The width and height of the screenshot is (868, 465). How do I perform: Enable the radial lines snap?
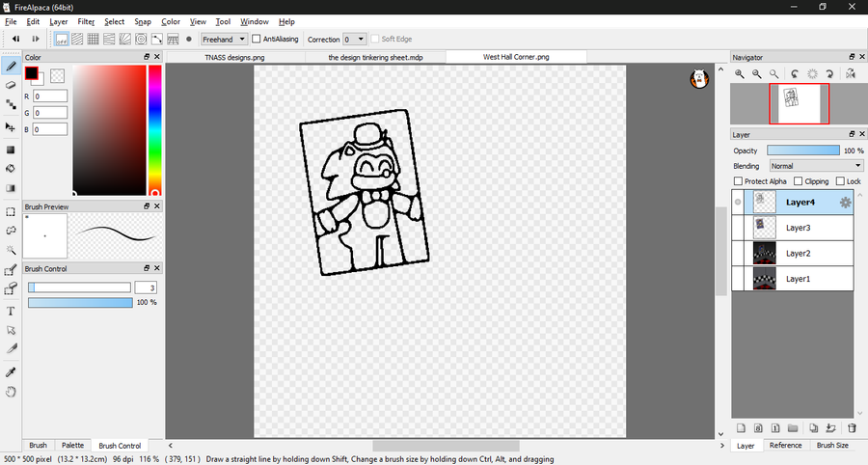[x=125, y=39]
